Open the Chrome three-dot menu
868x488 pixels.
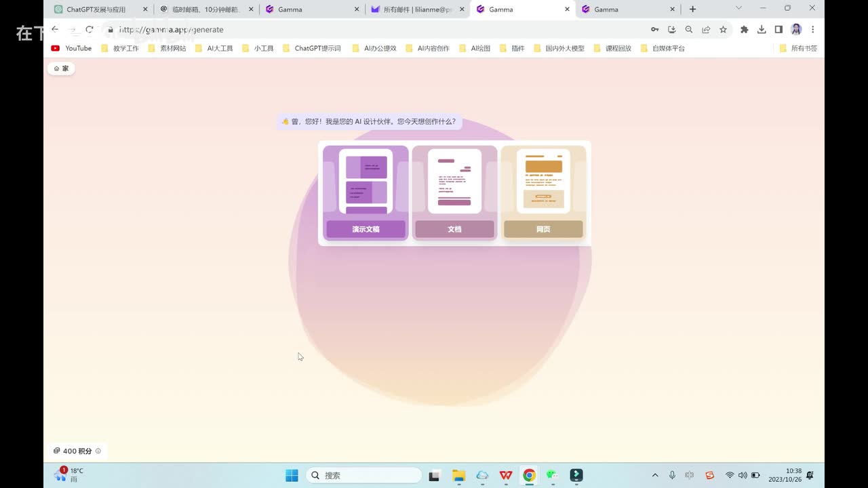[812, 30]
